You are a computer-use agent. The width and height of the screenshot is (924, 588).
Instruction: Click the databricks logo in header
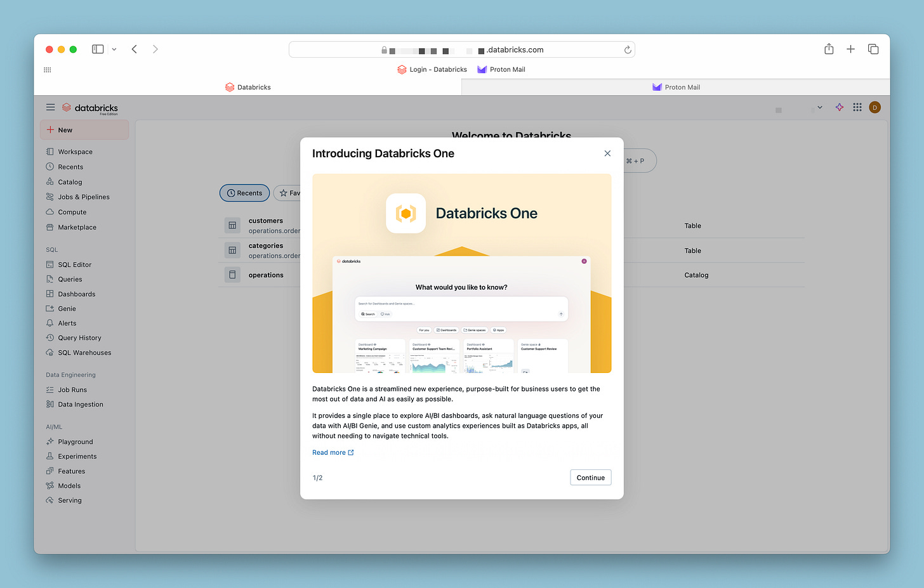(90, 108)
